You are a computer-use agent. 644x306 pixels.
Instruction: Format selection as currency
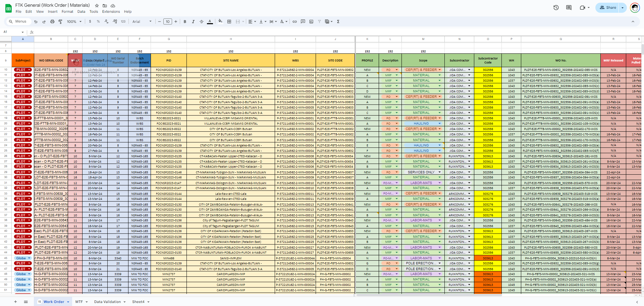click(90, 21)
